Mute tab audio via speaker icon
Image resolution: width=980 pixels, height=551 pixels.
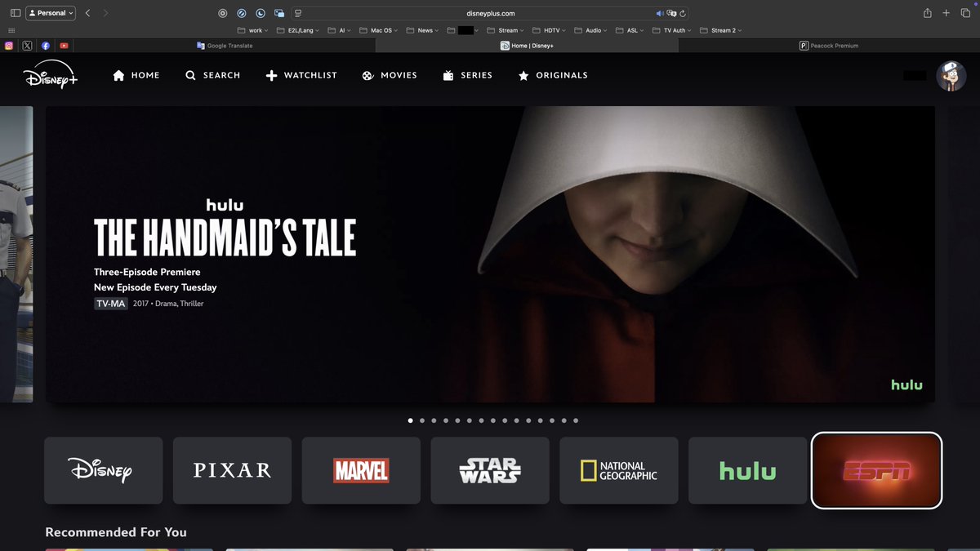click(660, 13)
